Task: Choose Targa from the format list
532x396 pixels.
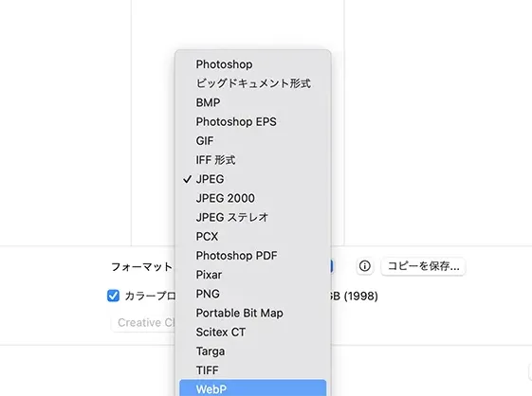Action: click(x=253, y=351)
